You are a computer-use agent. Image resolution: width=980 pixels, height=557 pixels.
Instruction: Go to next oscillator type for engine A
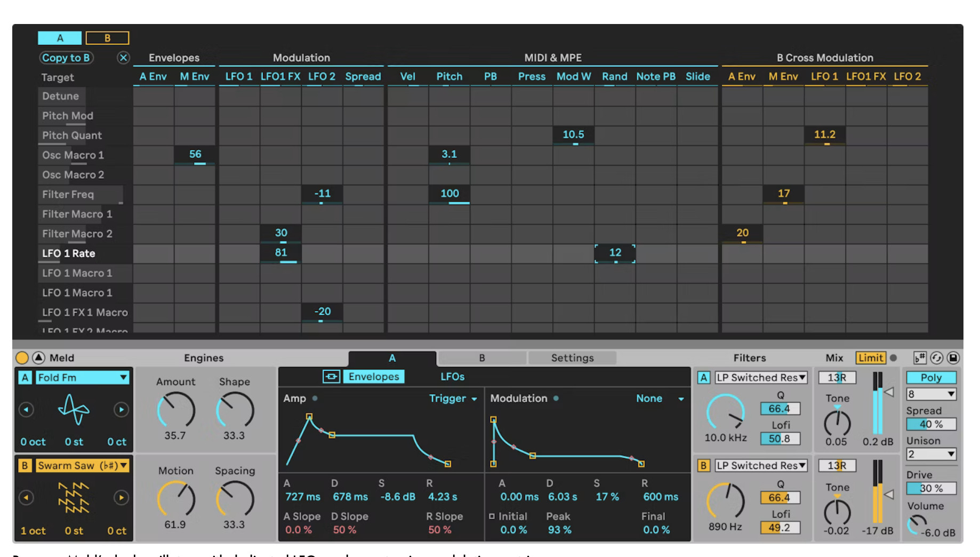(121, 410)
